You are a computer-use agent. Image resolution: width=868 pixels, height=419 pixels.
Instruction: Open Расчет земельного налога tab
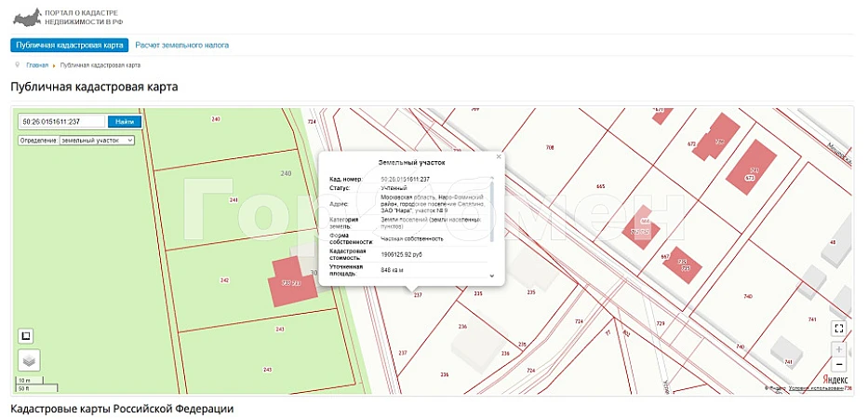coord(181,45)
